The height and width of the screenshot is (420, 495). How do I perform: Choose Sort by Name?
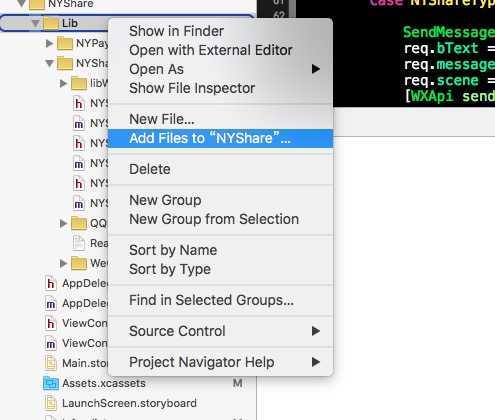point(173,250)
